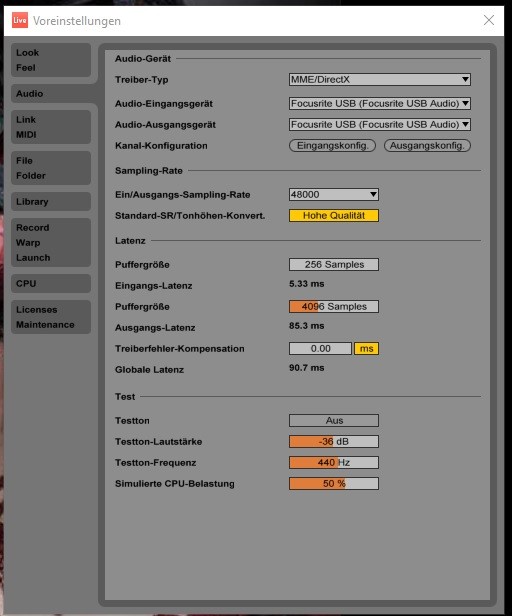This screenshot has width=512, height=616.
Task: Close the Voreinstellungen window
Action: tap(488, 20)
